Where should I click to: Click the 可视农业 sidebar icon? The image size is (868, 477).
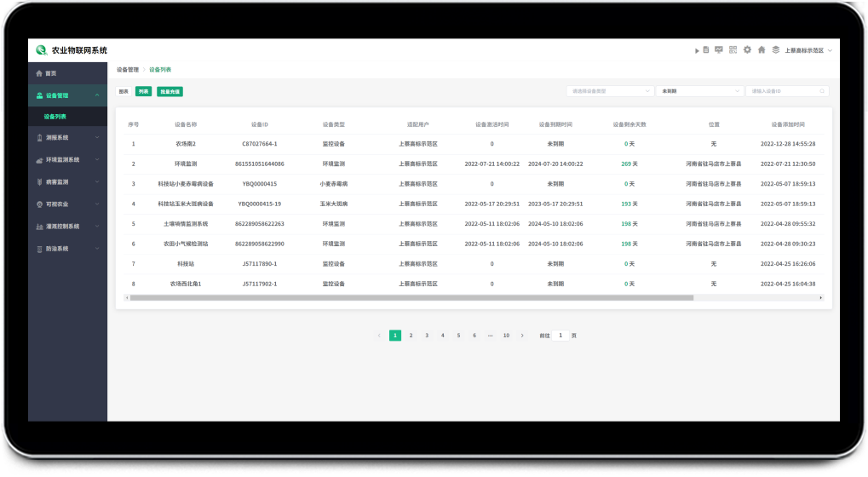(39, 204)
